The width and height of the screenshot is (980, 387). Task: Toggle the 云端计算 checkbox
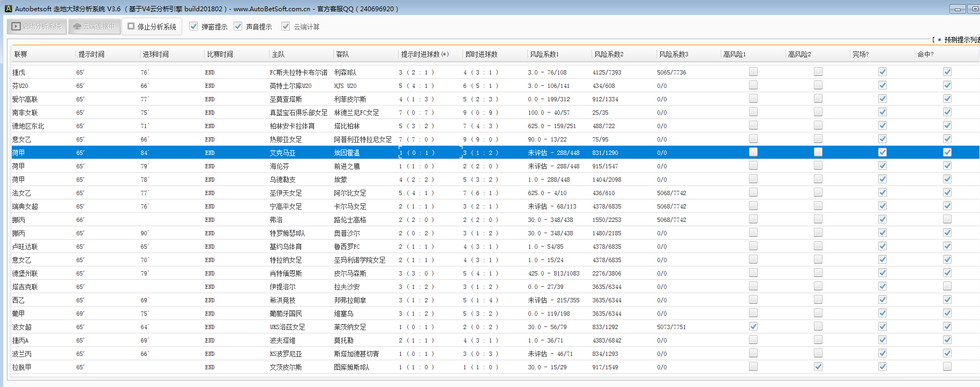pos(286,26)
